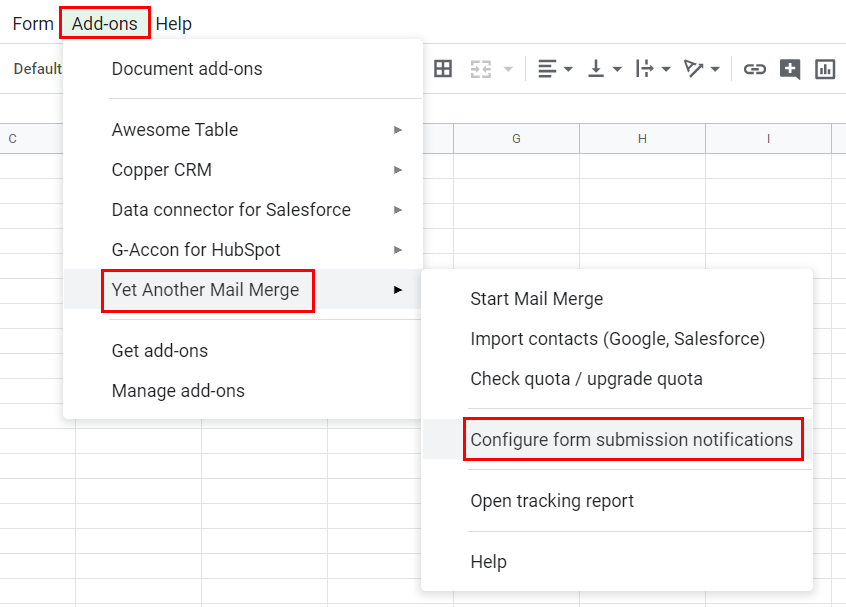Click Manage add-ons
This screenshot has height=607, width=846.
tap(178, 391)
